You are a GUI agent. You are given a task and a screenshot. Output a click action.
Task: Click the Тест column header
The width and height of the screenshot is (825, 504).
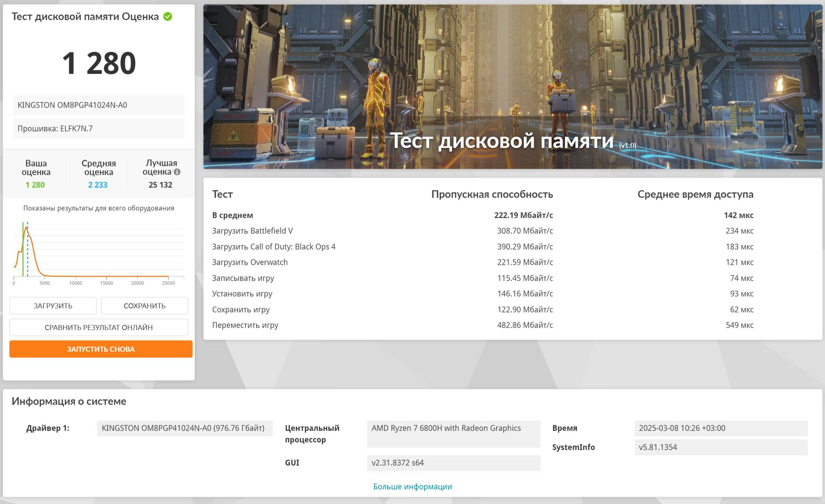[223, 194]
